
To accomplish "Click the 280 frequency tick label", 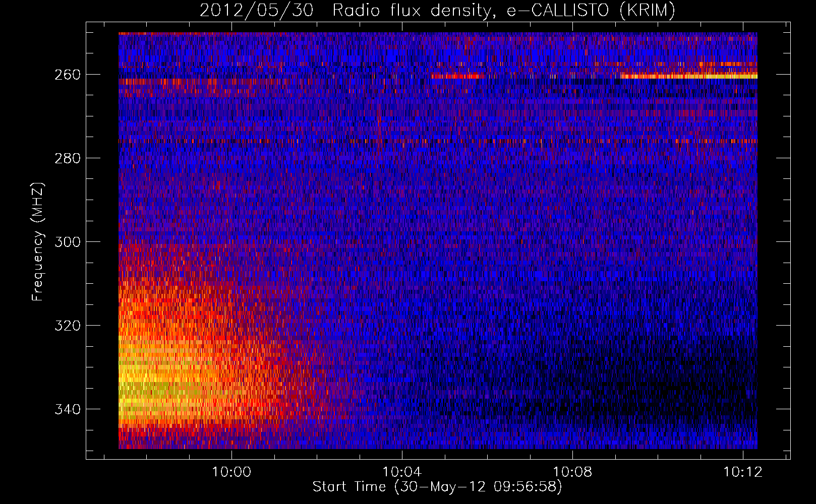I will [x=67, y=158].
